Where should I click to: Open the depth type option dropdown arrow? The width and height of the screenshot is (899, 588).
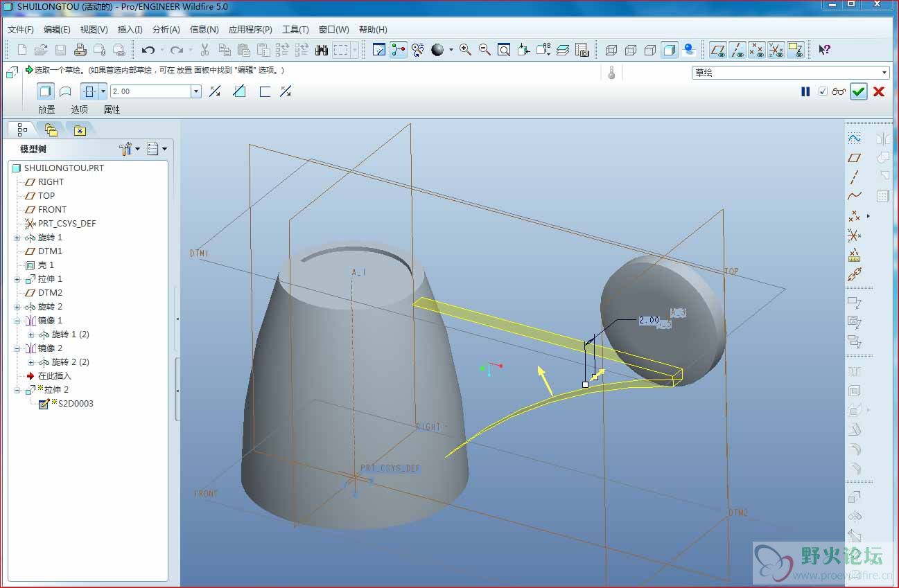point(103,91)
